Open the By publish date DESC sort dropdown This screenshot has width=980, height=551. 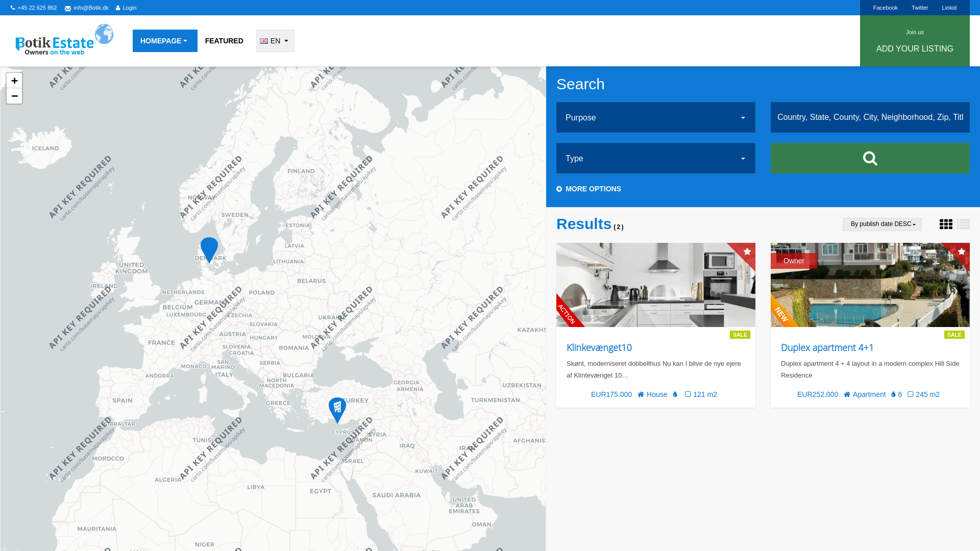(882, 224)
